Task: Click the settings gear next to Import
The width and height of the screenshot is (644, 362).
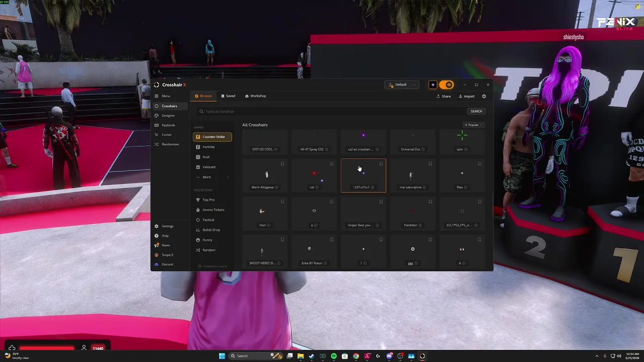Action: pyautogui.click(x=484, y=96)
